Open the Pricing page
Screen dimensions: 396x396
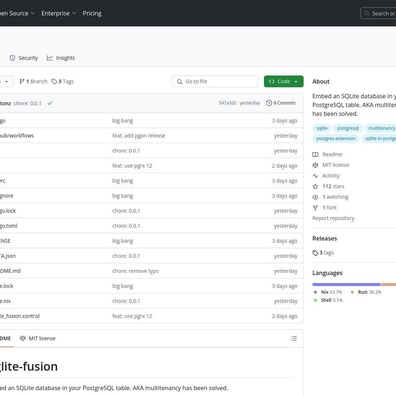92,13
